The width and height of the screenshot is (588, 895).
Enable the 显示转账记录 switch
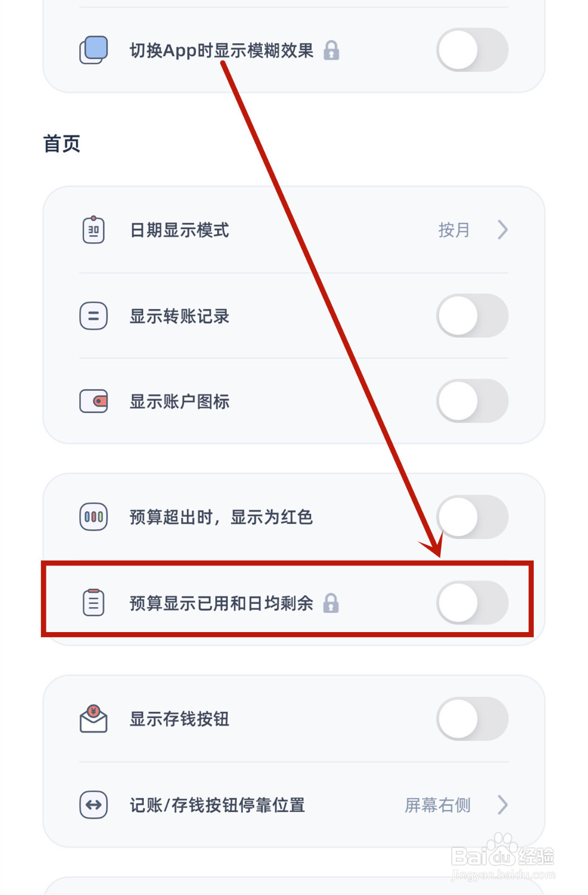(472, 316)
